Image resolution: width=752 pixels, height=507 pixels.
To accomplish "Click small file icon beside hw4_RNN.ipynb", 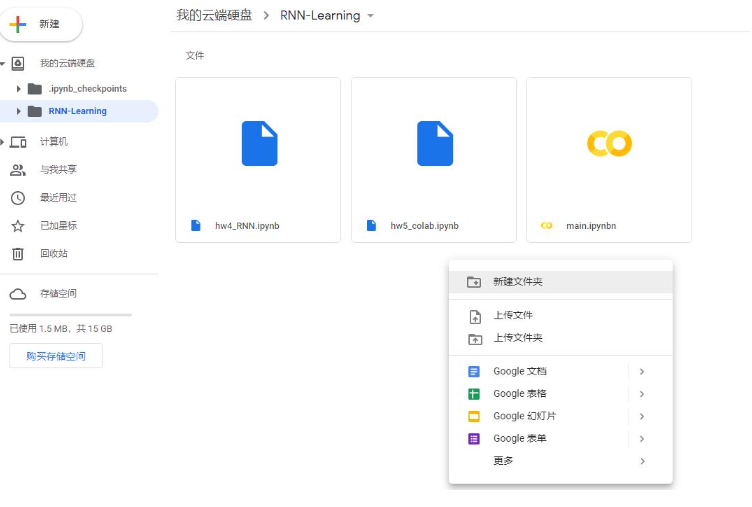I will [x=196, y=225].
